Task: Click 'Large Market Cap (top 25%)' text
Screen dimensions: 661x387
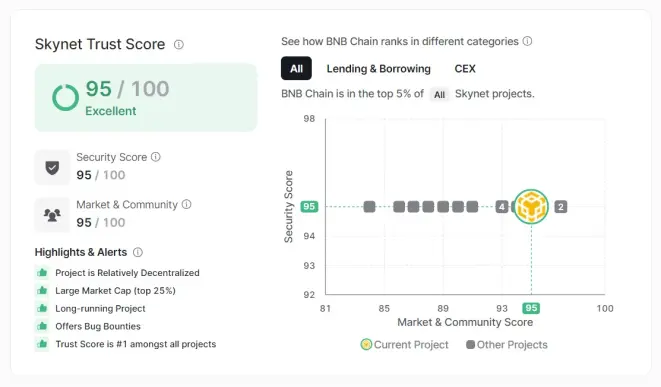Action: pos(116,290)
